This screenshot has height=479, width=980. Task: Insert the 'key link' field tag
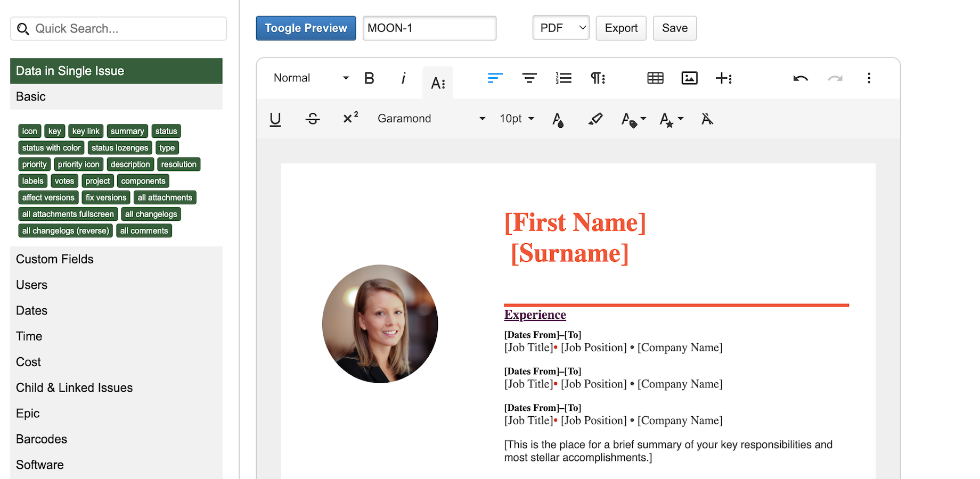(86, 131)
